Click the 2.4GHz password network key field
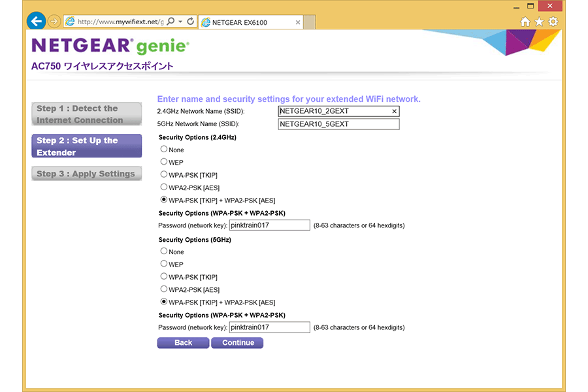588x392 pixels. 269,225
